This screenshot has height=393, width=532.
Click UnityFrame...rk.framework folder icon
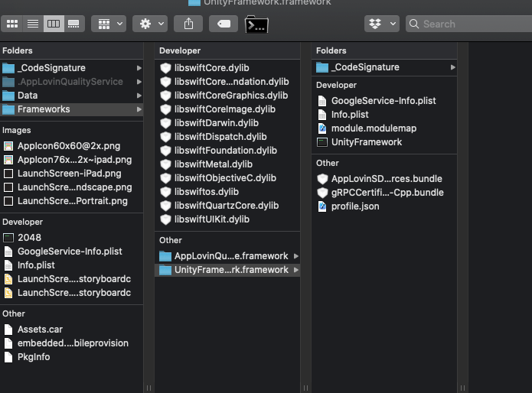(x=165, y=270)
